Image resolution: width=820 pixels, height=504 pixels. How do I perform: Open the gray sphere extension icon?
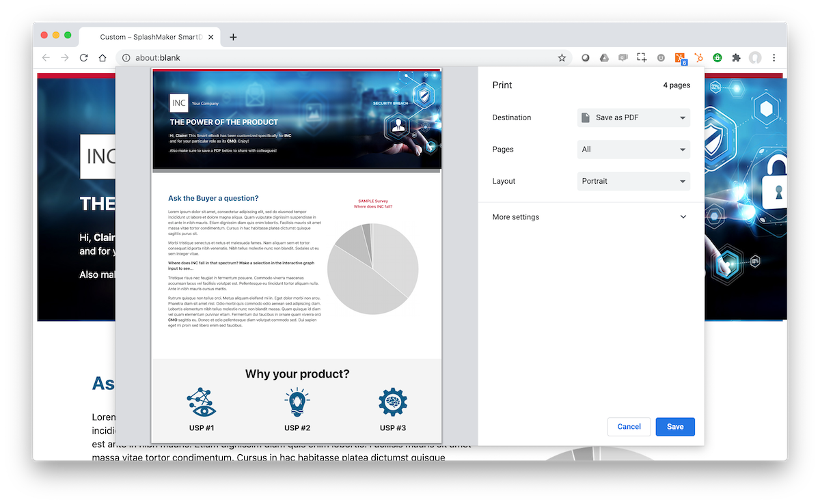coord(586,58)
